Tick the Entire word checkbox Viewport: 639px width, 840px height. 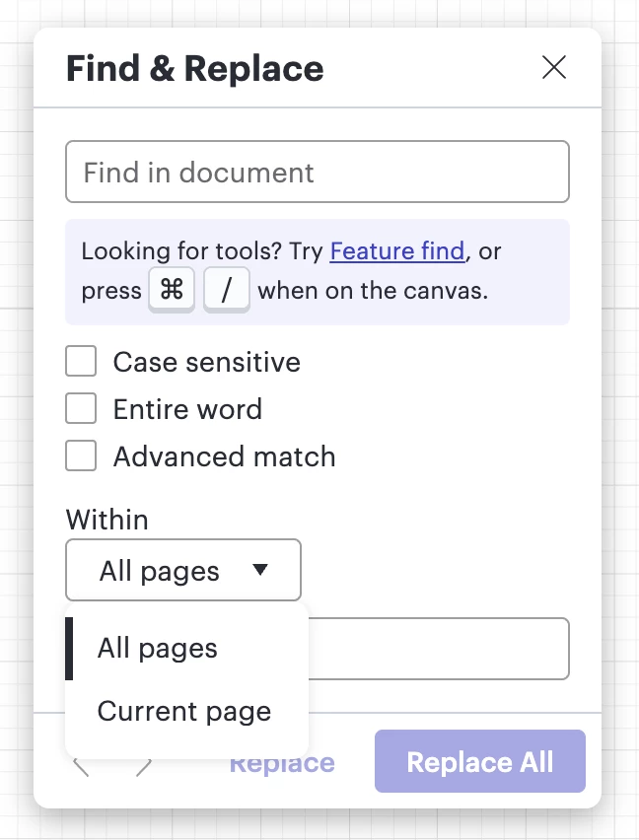coord(81,409)
